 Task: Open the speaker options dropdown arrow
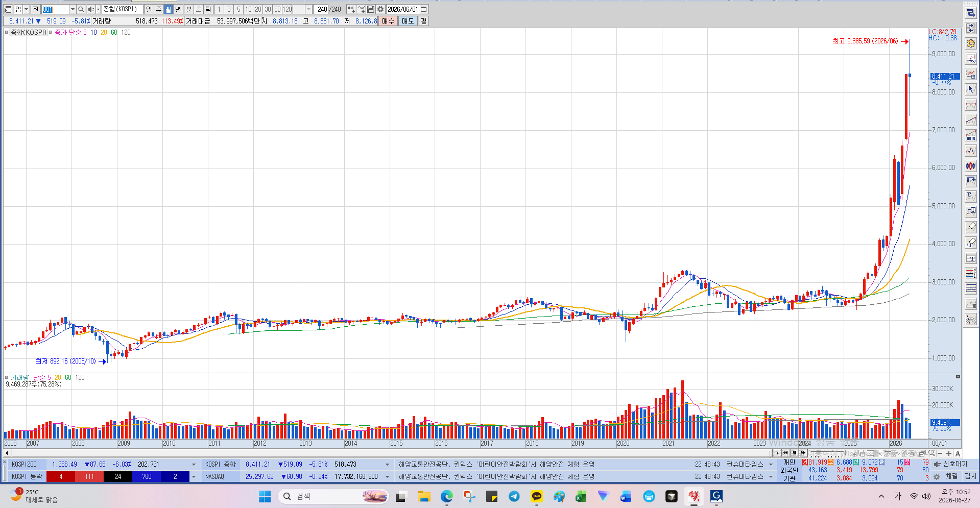pyautogui.click(x=98, y=9)
